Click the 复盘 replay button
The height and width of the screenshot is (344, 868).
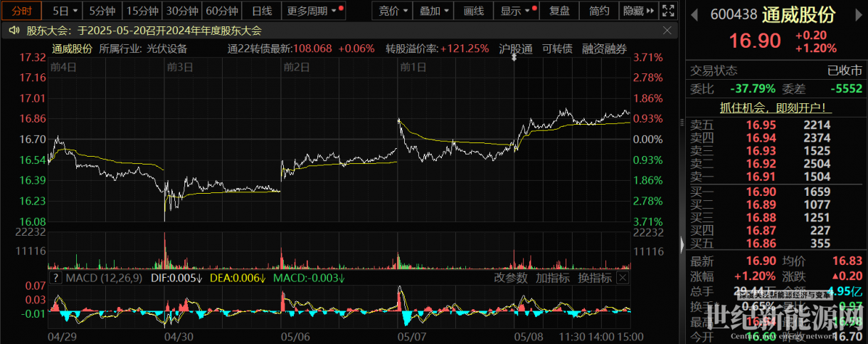559,11
